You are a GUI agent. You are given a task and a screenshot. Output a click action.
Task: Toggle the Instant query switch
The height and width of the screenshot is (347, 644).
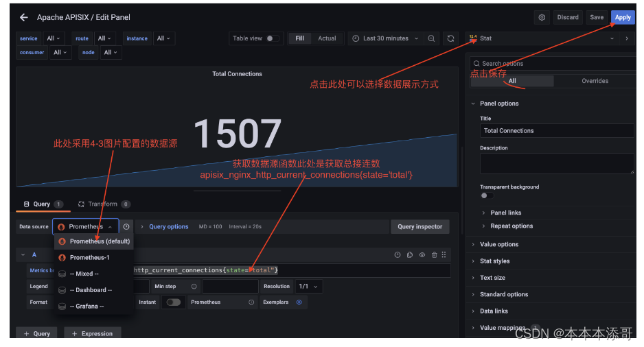click(173, 302)
